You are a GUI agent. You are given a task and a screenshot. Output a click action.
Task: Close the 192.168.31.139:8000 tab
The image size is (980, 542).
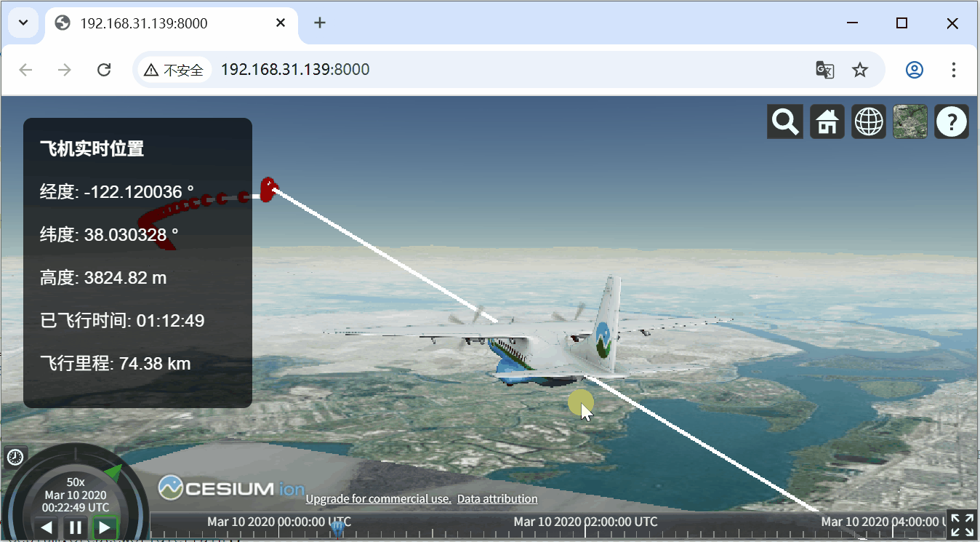[281, 23]
